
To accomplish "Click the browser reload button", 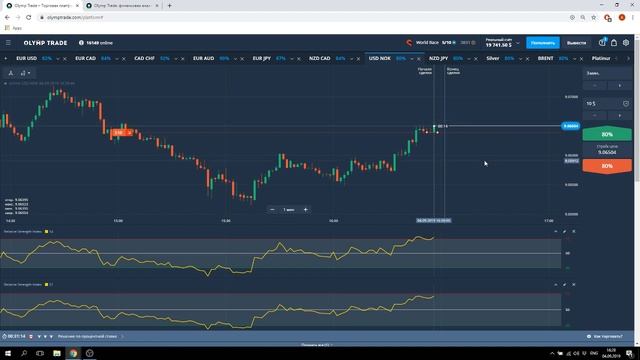I will click(29, 18).
